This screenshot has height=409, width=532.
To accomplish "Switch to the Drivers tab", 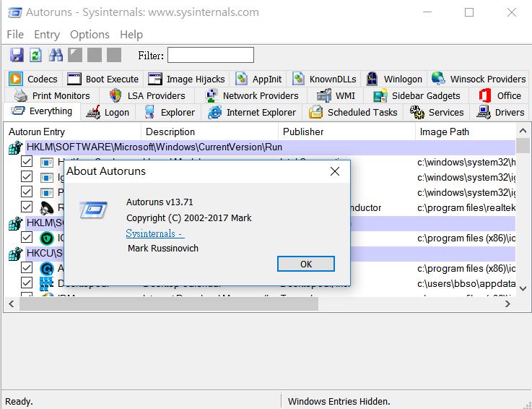I will (x=500, y=112).
